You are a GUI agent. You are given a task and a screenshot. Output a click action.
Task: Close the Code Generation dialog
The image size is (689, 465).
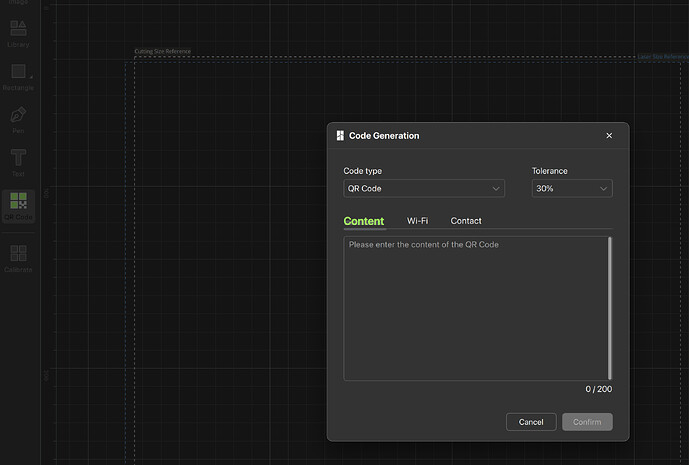pyautogui.click(x=609, y=135)
